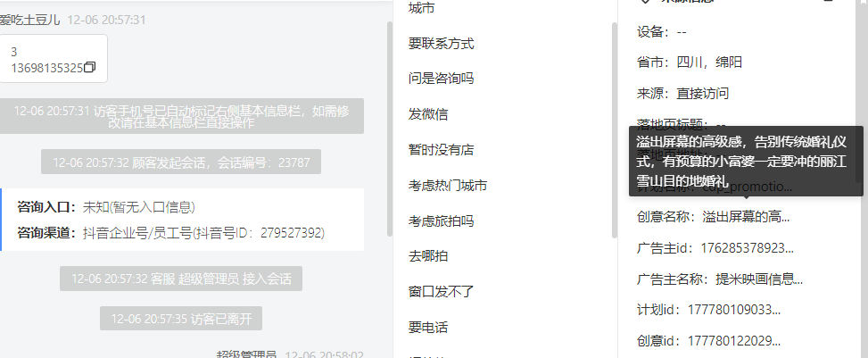Click the quick reply list scrollbar

click(x=614, y=130)
